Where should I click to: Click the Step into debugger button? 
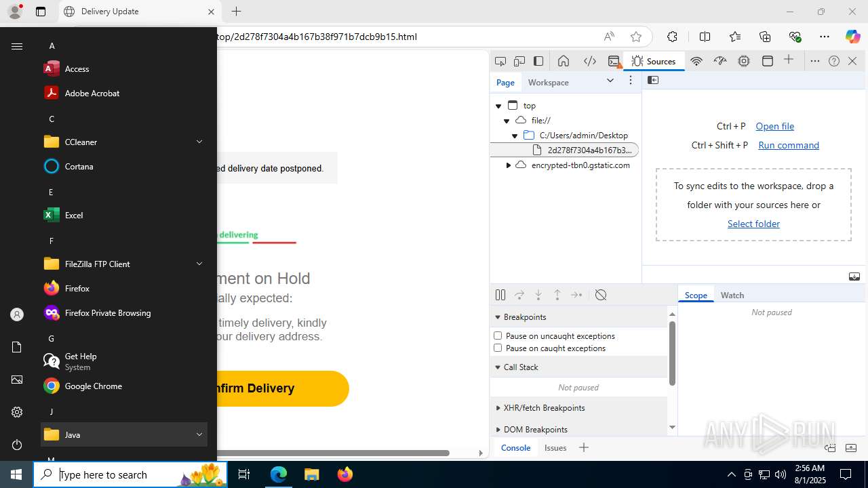(538, 295)
